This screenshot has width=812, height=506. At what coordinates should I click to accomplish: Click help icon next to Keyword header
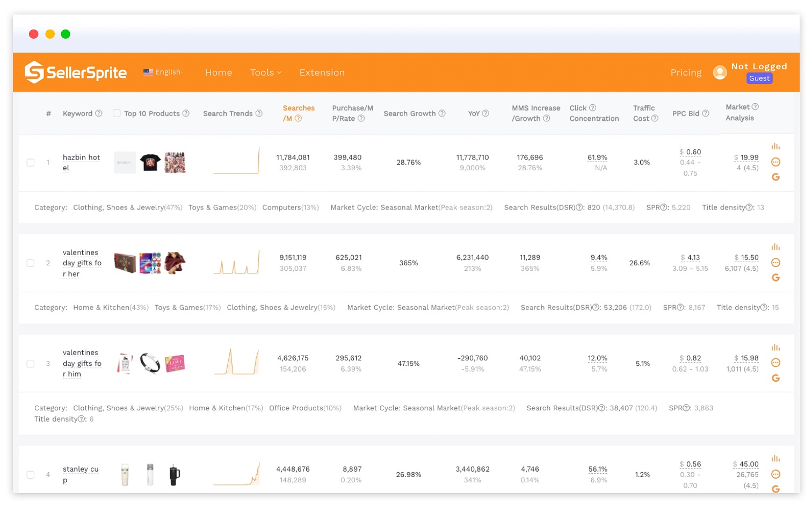[99, 113]
